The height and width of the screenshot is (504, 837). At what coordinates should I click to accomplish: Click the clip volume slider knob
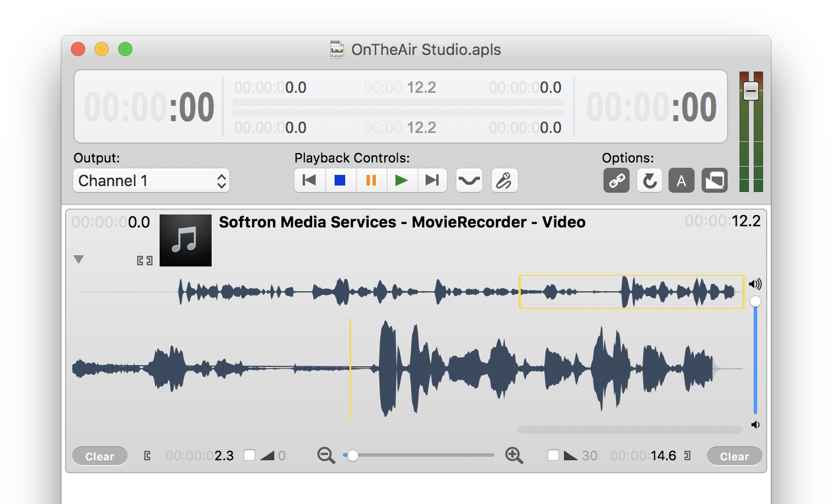pyautogui.click(x=755, y=302)
